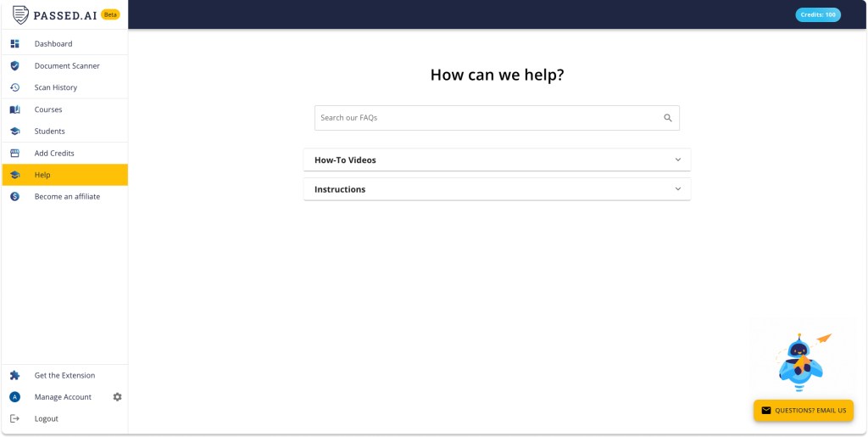Navigate to Courses
This screenshot has height=437, width=868.
(64, 109)
